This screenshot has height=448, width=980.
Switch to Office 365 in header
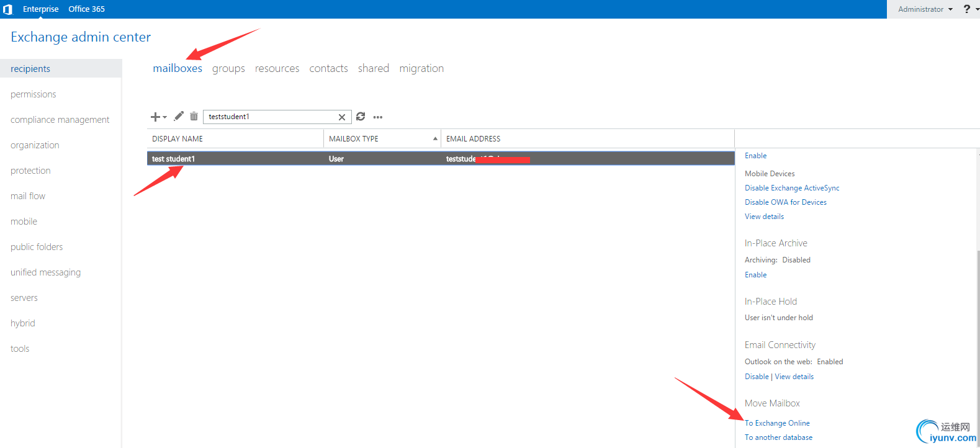pyautogui.click(x=86, y=9)
